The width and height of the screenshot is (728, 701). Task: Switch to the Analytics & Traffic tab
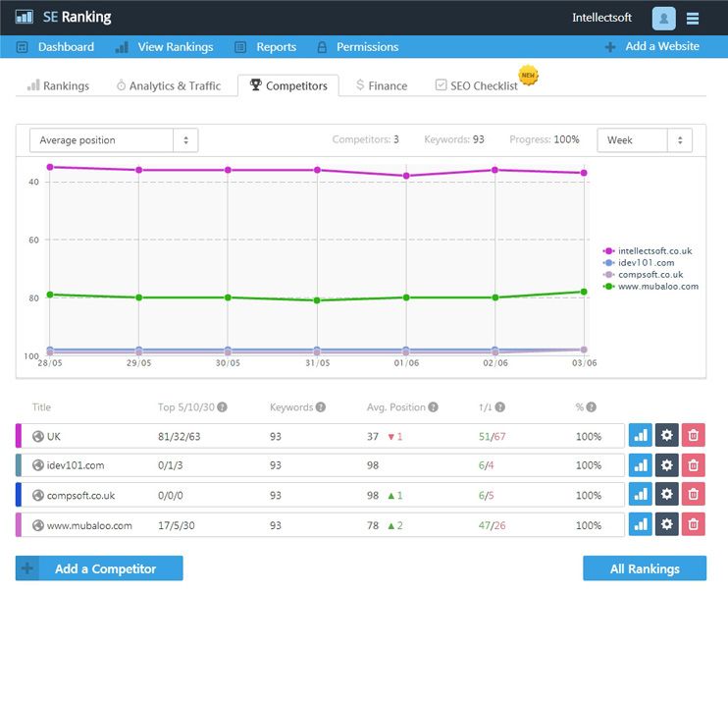click(169, 86)
